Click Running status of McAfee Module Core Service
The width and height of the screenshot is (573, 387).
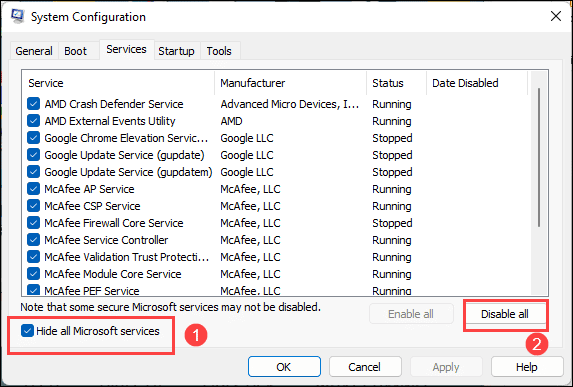(392, 274)
